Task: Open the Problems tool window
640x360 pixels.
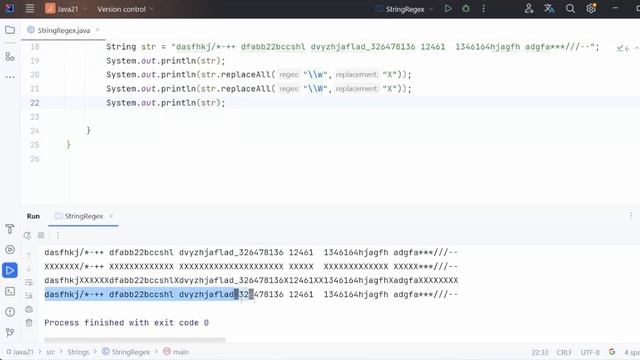Action: point(10,312)
